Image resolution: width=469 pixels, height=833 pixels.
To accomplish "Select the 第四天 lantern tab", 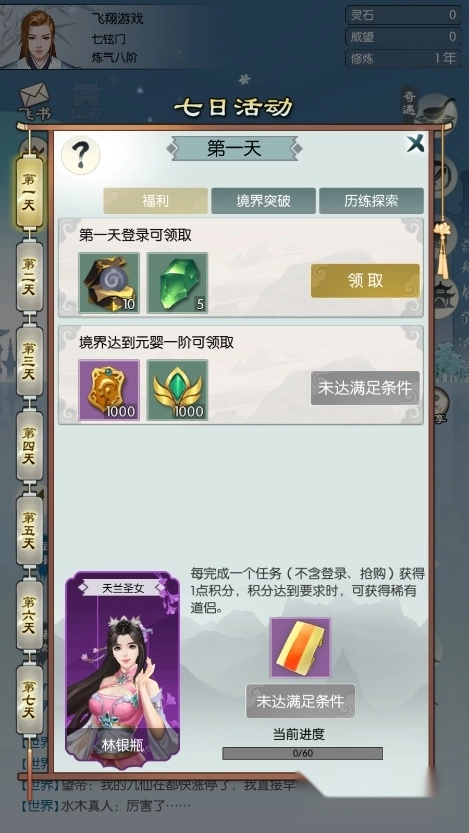I will [x=29, y=445].
